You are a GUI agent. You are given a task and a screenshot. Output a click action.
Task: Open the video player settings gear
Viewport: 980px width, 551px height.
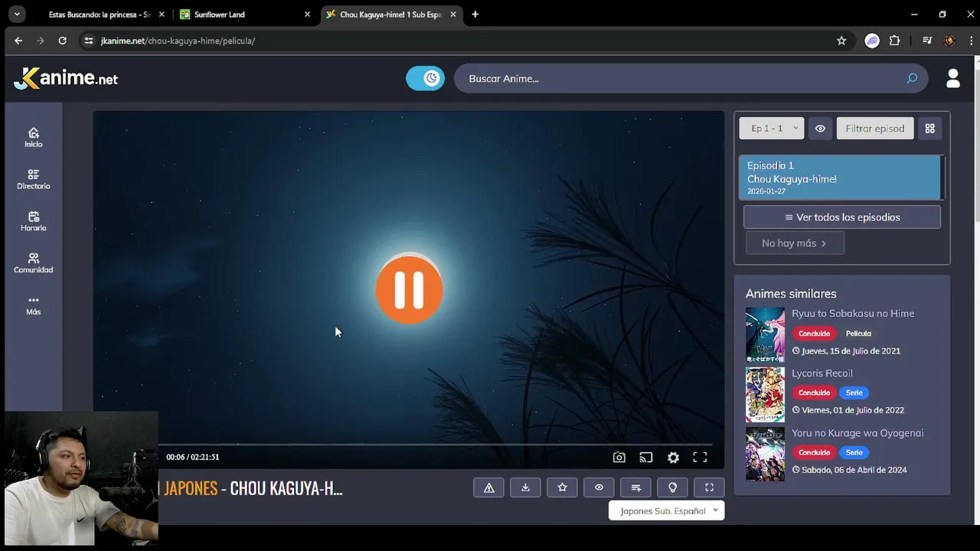coord(673,458)
